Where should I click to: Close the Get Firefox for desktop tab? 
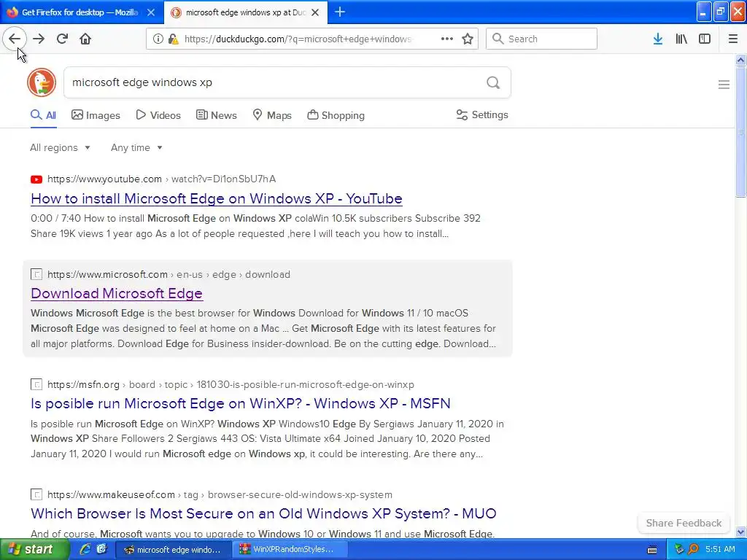[151, 12]
